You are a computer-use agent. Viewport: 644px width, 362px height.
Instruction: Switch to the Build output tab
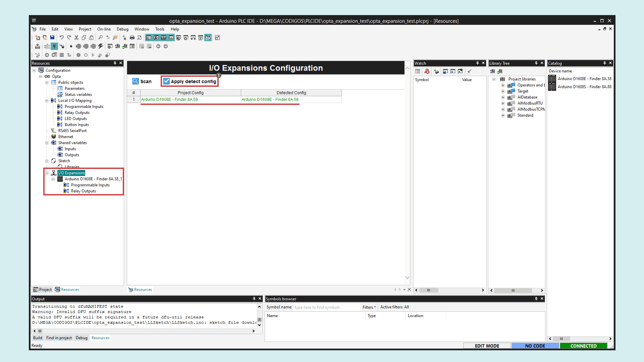[38, 338]
